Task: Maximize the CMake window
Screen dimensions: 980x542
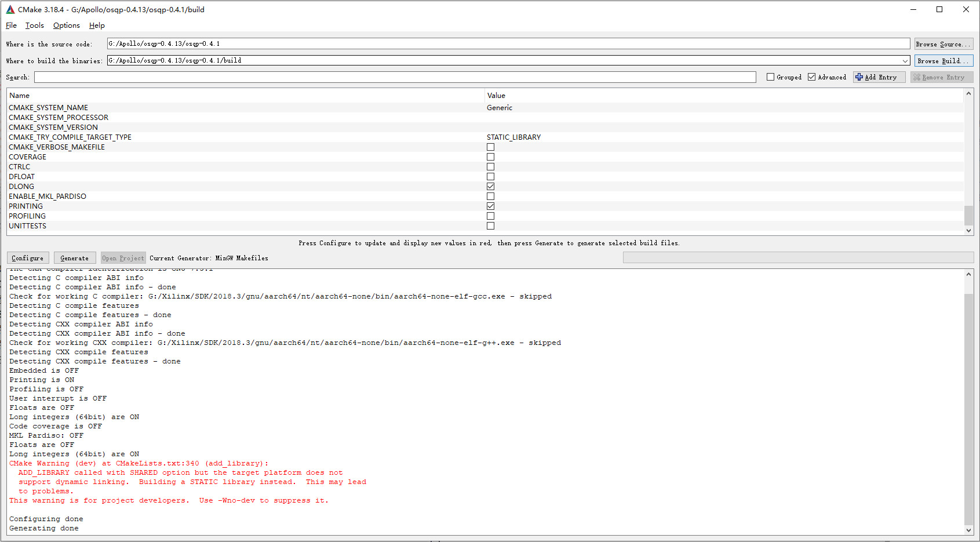Action: [939, 9]
